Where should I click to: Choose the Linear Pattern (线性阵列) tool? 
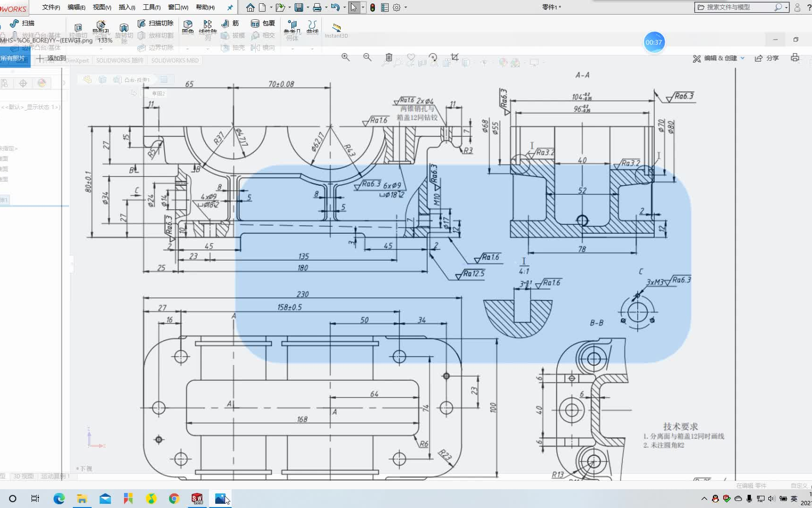pos(208,30)
